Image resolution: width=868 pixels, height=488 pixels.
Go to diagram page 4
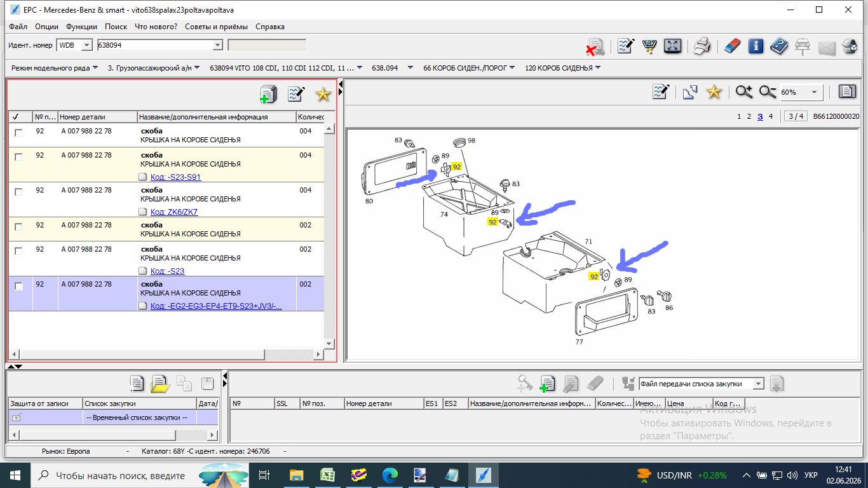click(x=771, y=116)
